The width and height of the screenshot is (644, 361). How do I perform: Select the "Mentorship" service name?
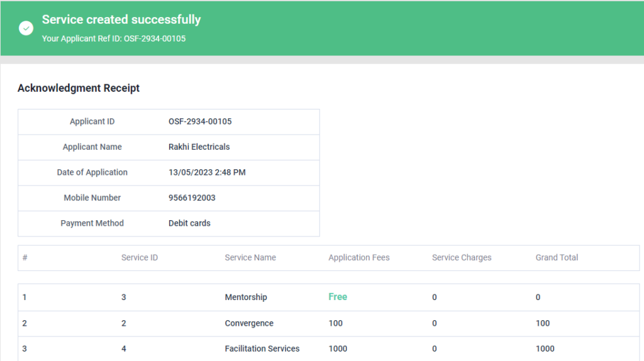(246, 297)
